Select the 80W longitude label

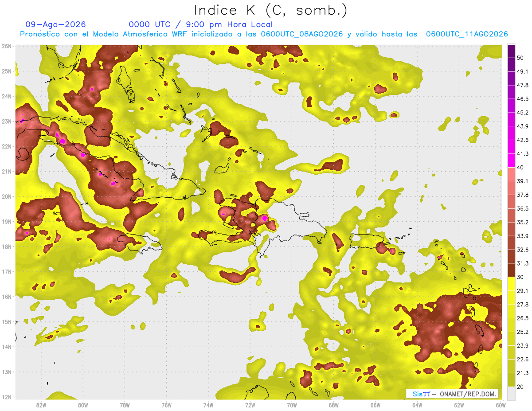click(x=83, y=405)
